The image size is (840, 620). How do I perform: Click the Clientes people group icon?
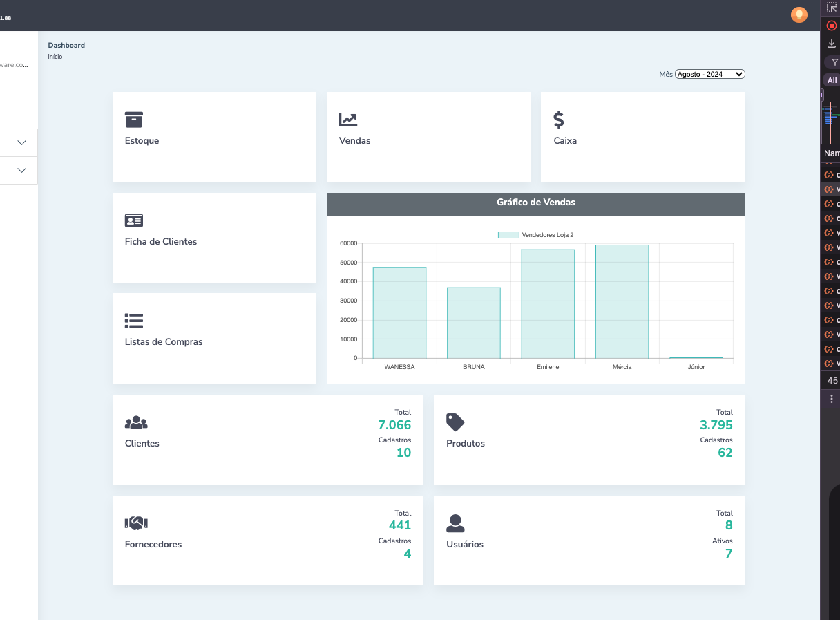135,422
